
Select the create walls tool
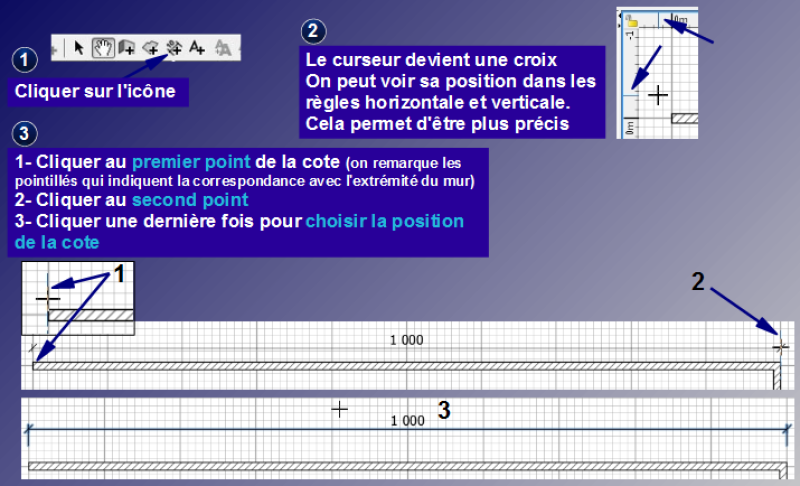(x=126, y=46)
